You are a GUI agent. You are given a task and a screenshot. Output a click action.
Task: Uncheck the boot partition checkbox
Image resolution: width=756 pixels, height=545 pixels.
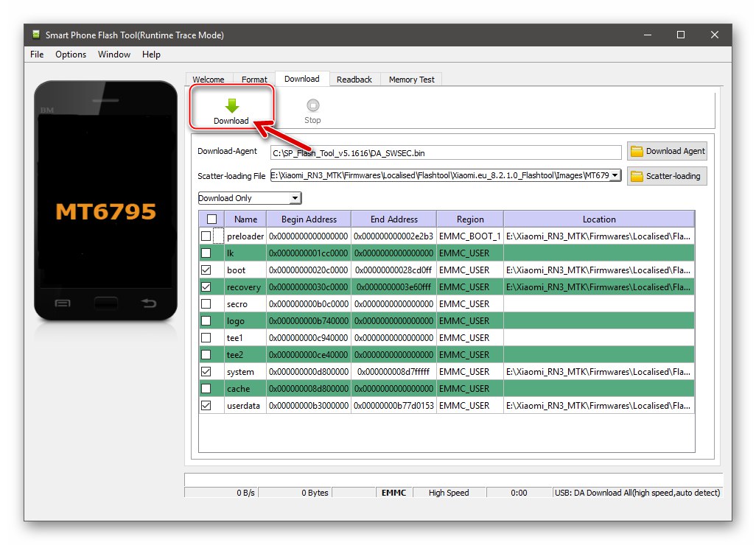click(x=206, y=270)
